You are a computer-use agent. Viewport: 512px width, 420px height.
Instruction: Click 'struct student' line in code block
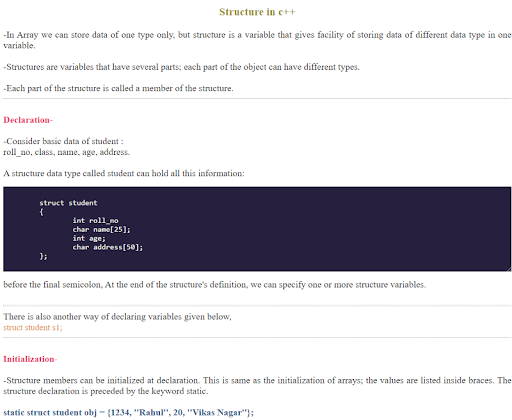click(x=68, y=203)
